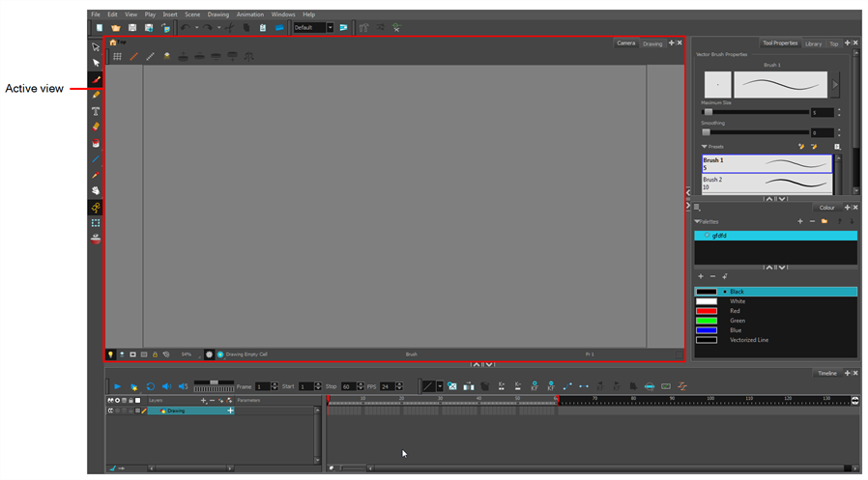
Task: Activate the Hand tool
Action: [96, 190]
